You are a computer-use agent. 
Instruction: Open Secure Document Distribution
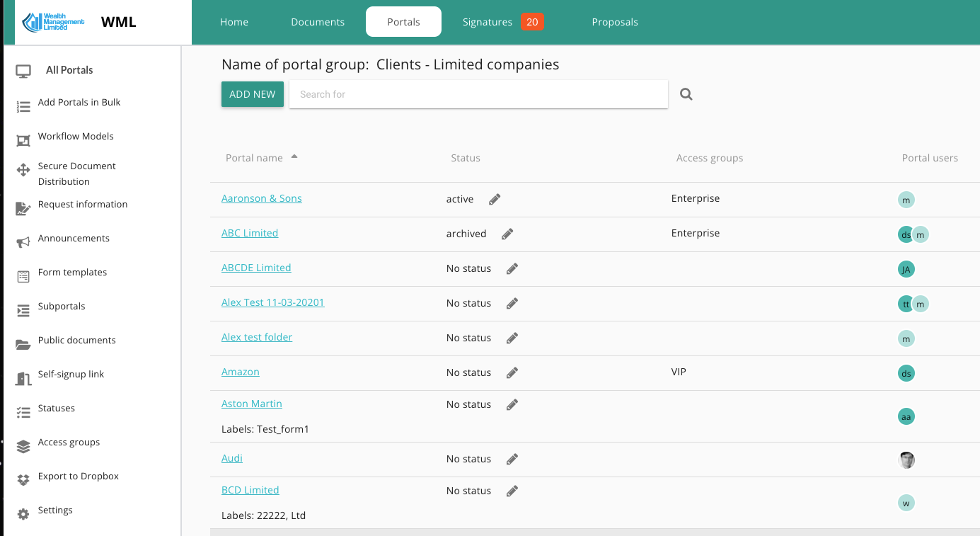[76, 173]
